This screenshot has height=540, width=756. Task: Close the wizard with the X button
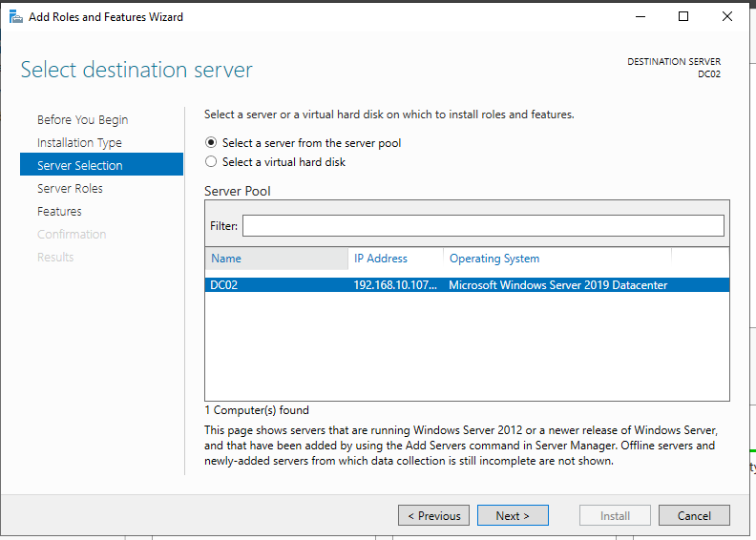[727, 17]
